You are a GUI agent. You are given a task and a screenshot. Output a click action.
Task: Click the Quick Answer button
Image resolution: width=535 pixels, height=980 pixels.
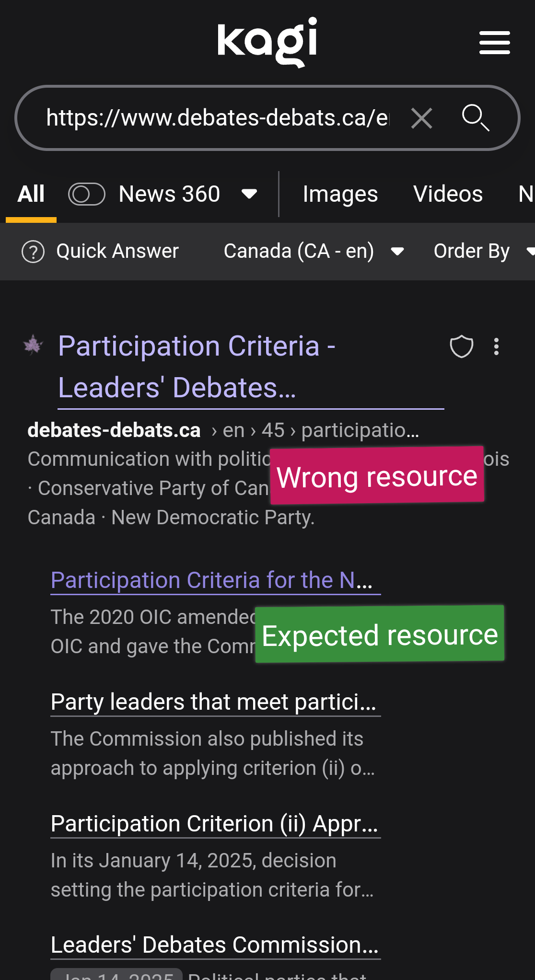(x=117, y=252)
